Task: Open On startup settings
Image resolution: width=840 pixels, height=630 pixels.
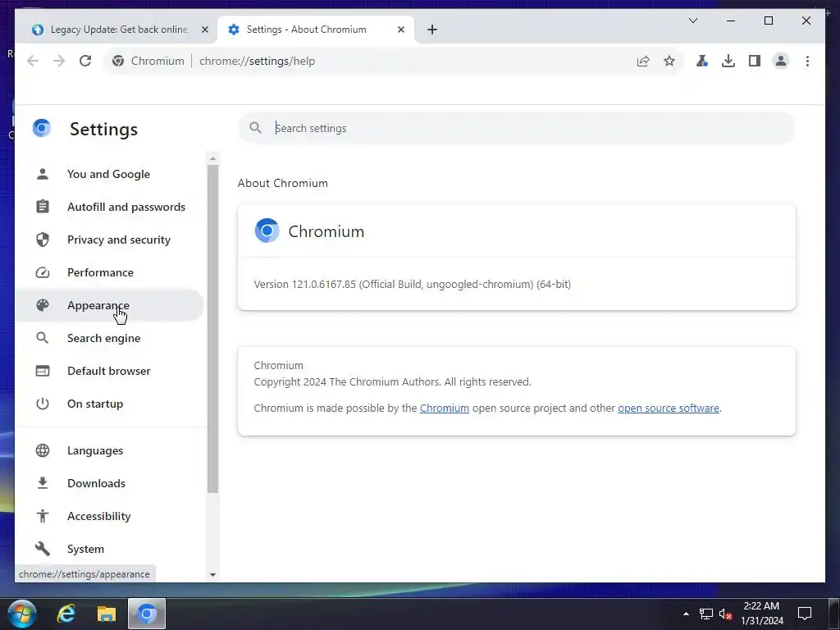Action: pos(109,404)
